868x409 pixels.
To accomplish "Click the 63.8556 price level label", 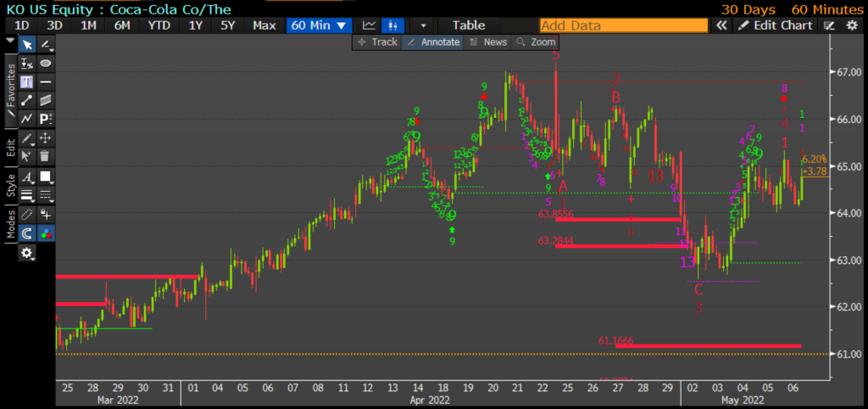I will [x=556, y=214].
